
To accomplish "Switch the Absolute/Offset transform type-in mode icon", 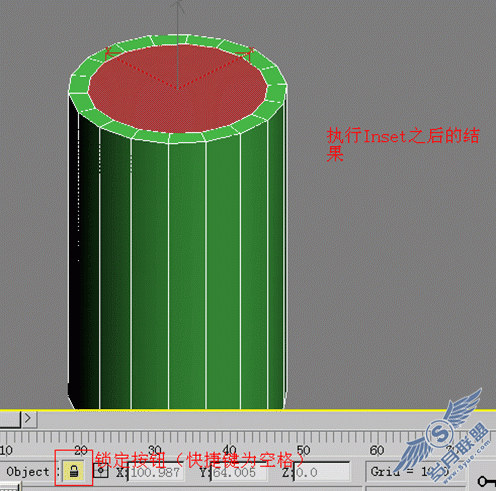I will coord(101,471).
